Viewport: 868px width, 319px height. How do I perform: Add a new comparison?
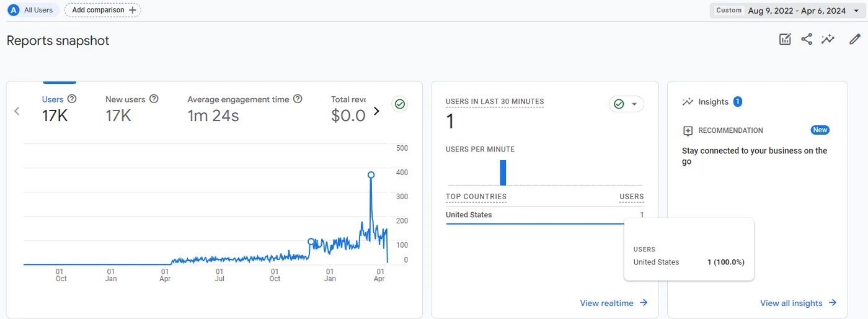tap(103, 10)
